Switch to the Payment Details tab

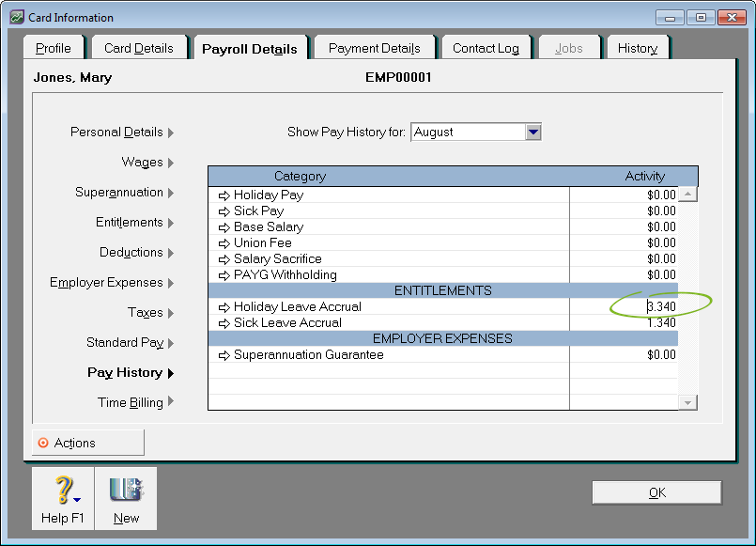(374, 48)
